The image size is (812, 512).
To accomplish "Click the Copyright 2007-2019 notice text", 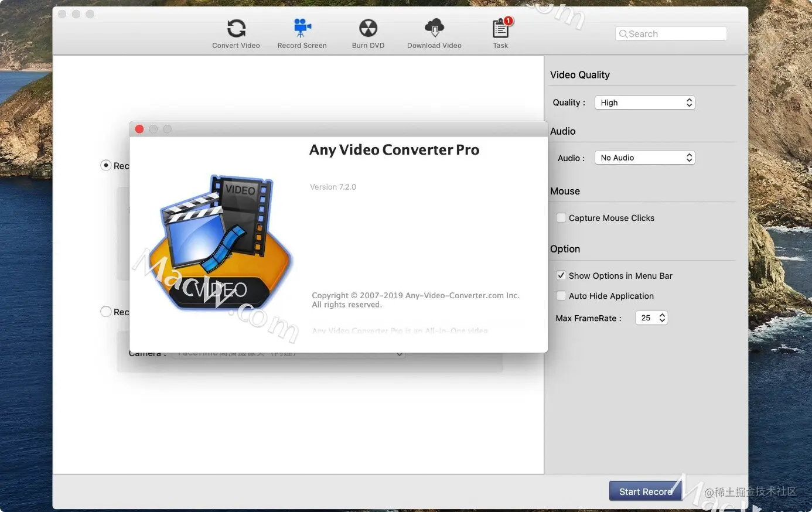I will pyautogui.click(x=415, y=295).
